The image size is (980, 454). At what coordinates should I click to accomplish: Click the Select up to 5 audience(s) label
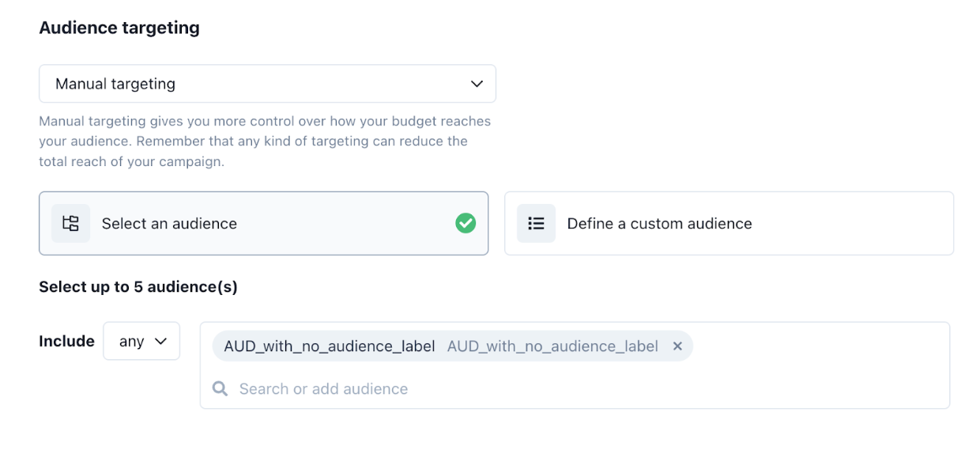pos(138,286)
